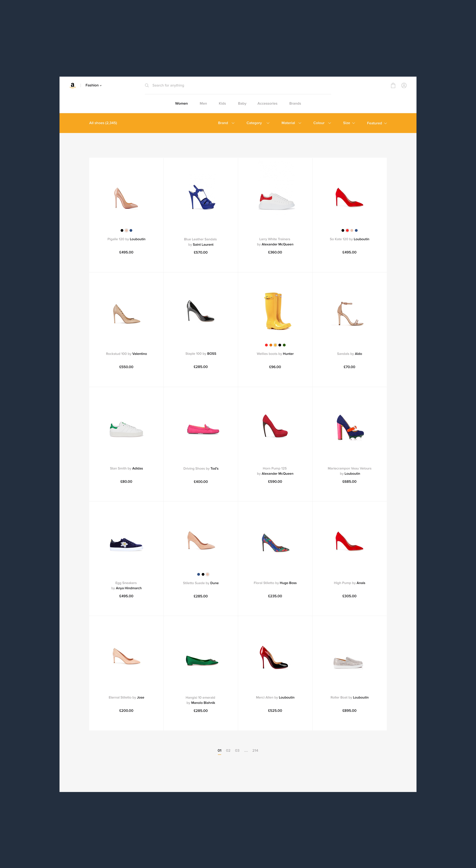The width and height of the screenshot is (476, 868).
Task: Open the Colour filter dropdown
Action: point(322,123)
